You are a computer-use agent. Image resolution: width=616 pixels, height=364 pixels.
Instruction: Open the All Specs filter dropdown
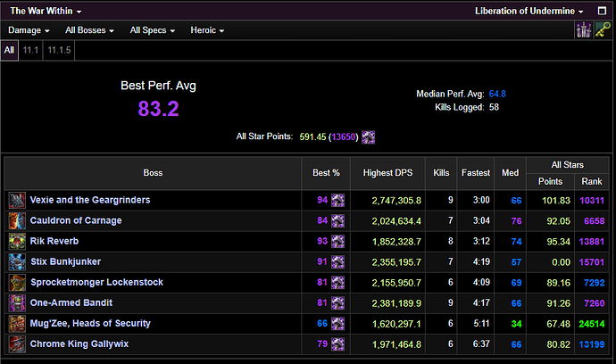point(153,30)
